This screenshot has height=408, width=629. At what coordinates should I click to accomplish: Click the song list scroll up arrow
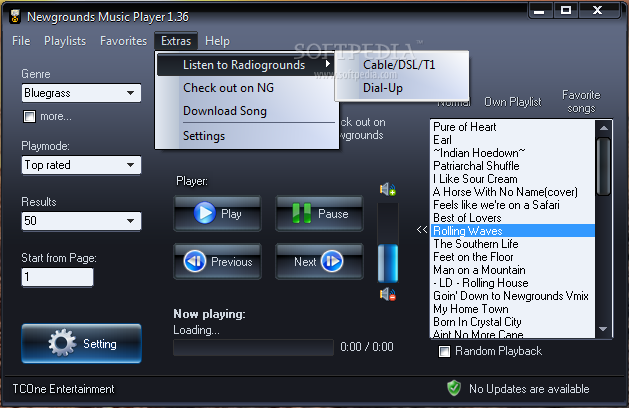point(603,128)
